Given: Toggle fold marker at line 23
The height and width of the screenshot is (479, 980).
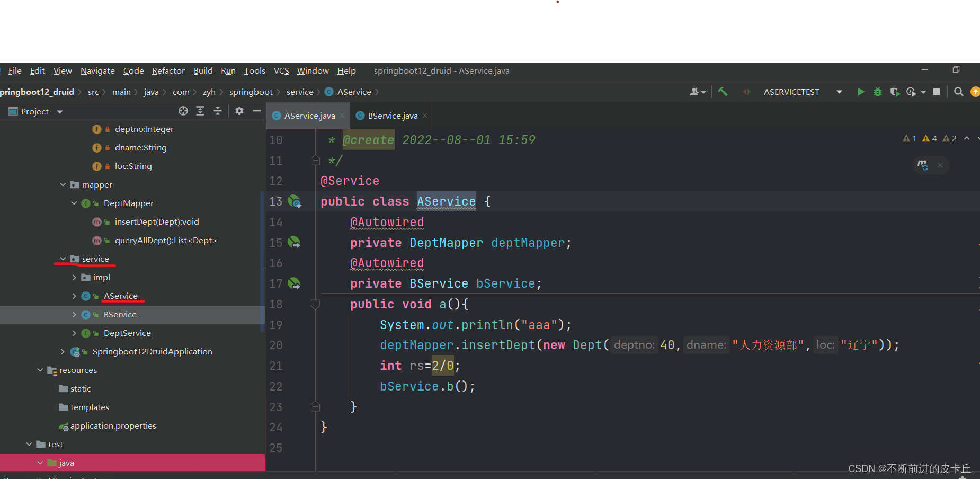Looking at the screenshot, I should pos(315,406).
